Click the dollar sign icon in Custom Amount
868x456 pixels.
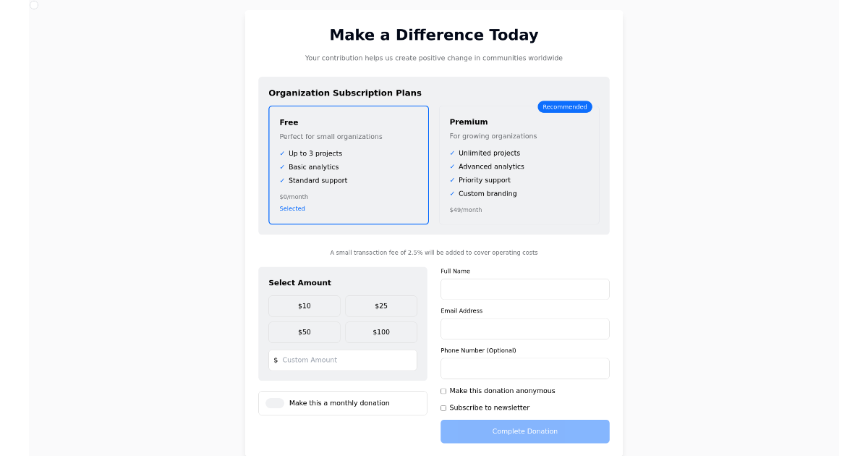point(275,360)
